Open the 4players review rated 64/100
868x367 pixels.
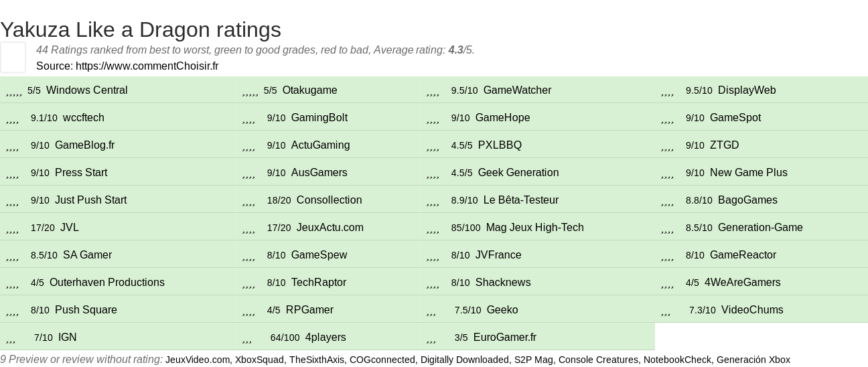[325, 338]
